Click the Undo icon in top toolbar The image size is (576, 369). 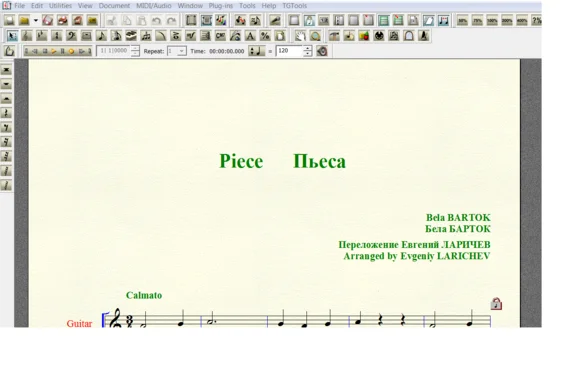156,20
